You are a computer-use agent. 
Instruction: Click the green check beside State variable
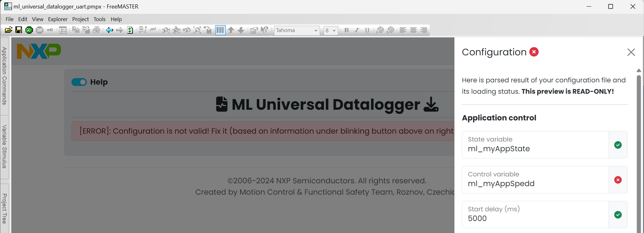(x=618, y=145)
